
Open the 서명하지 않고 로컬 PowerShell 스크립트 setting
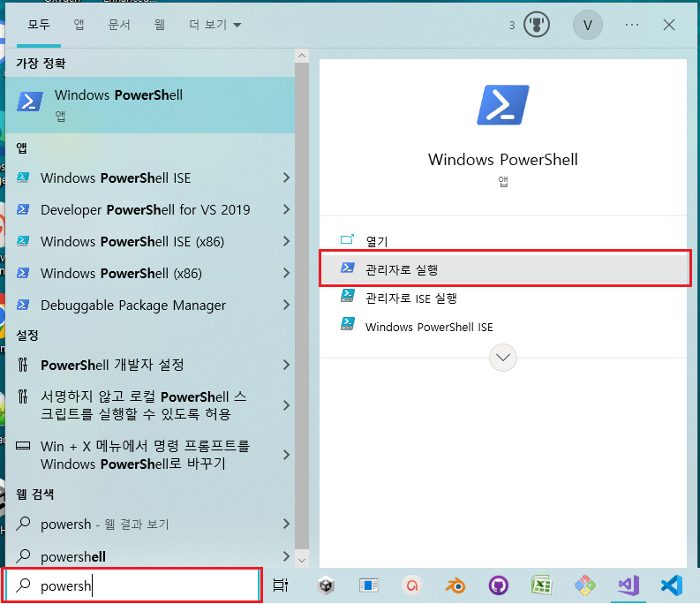click(x=150, y=405)
